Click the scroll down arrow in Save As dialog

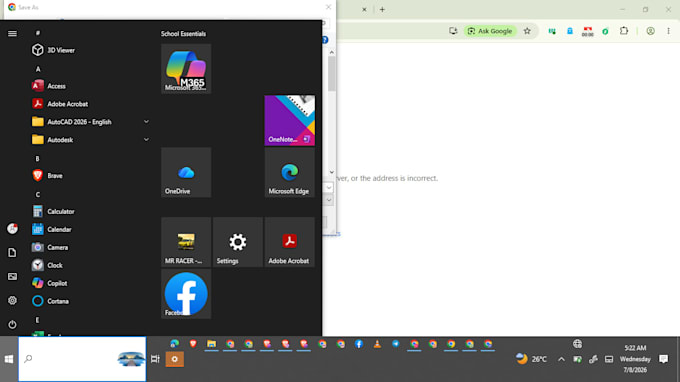pos(332,172)
